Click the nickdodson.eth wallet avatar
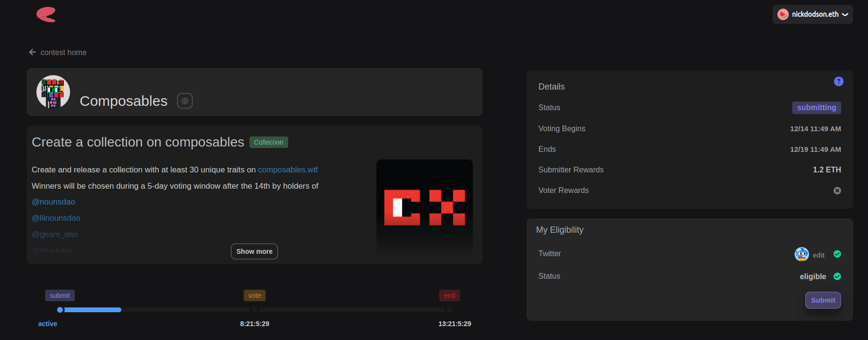The image size is (868, 340). tap(783, 14)
